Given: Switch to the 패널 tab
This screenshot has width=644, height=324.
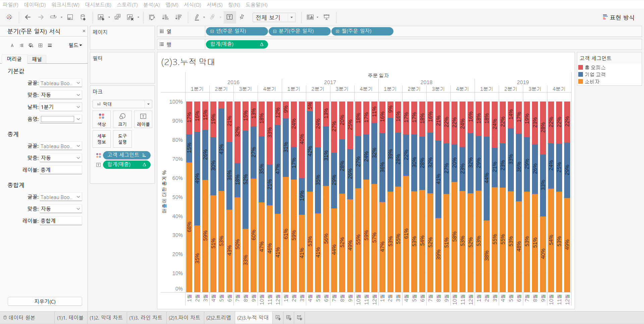Looking at the screenshot, I should (37, 59).
